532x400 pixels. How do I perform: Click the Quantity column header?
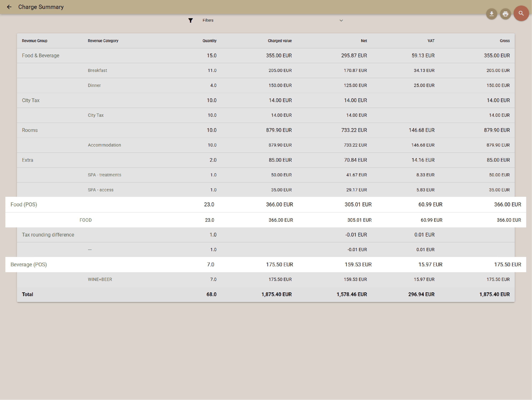point(209,41)
